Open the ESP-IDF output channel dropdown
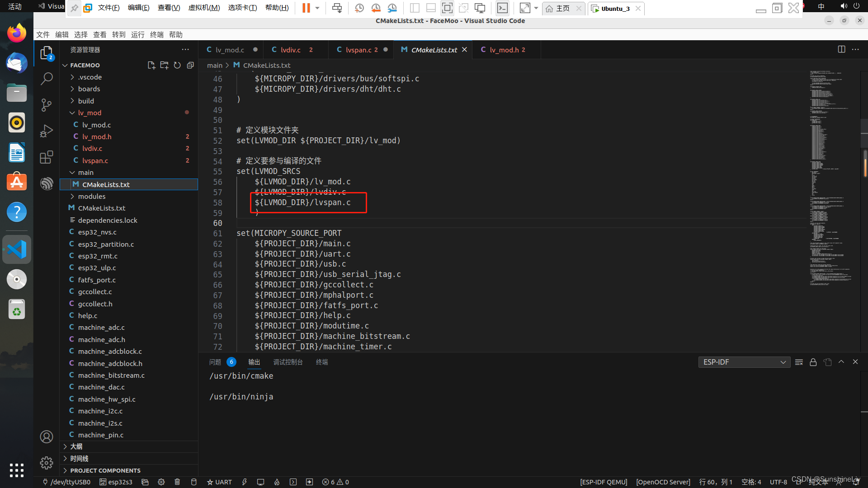Image resolution: width=868 pixels, height=488 pixels. [744, 362]
